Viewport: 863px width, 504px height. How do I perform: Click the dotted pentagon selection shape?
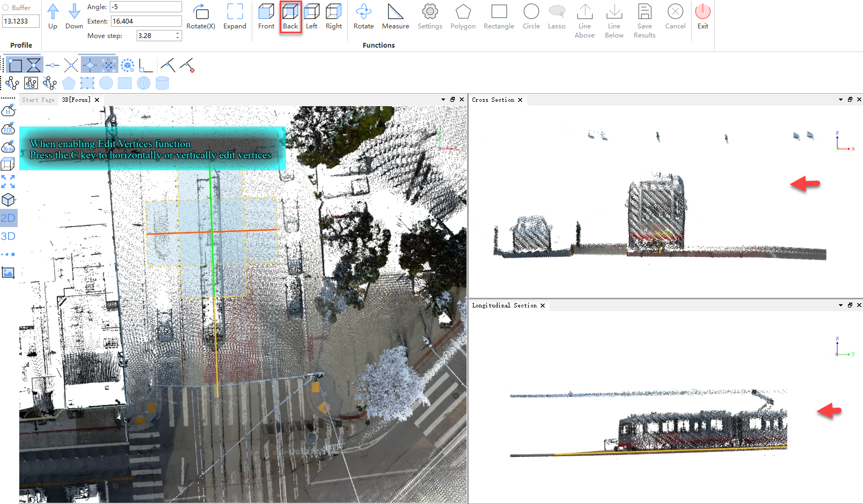point(69,83)
